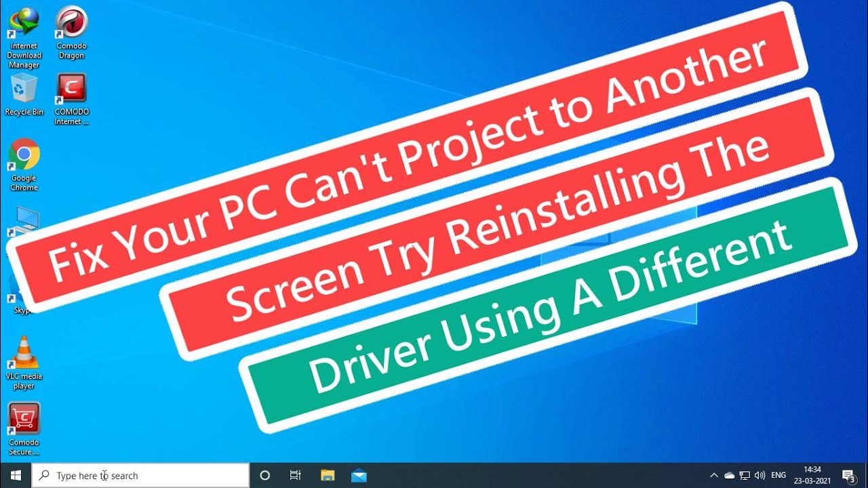The height and width of the screenshot is (488, 868).
Task: Select the Recycle Bin icon
Action: point(24,95)
